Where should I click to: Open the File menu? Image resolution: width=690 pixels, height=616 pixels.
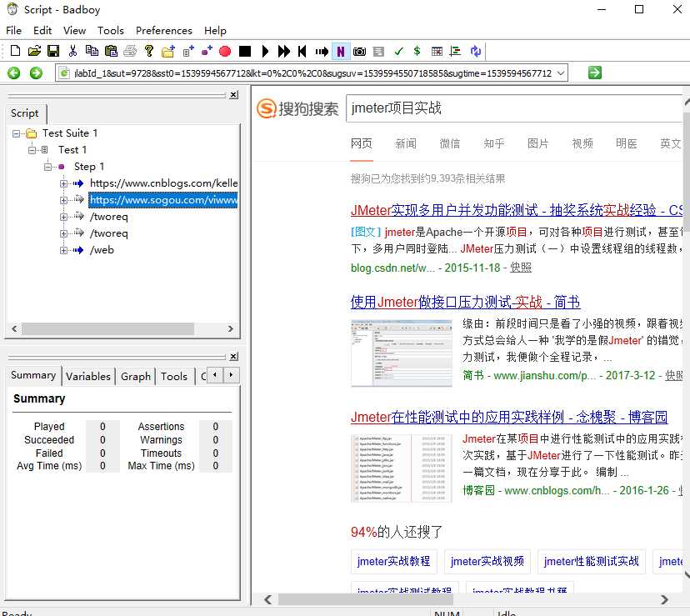(13, 30)
